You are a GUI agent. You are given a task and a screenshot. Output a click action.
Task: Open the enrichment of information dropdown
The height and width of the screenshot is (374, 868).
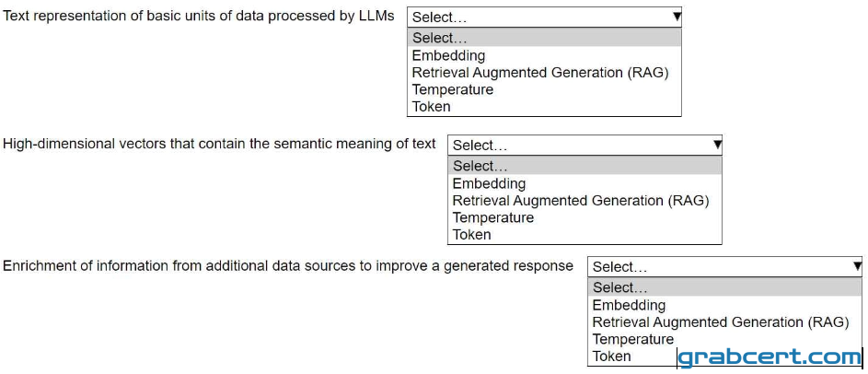click(x=724, y=267)
